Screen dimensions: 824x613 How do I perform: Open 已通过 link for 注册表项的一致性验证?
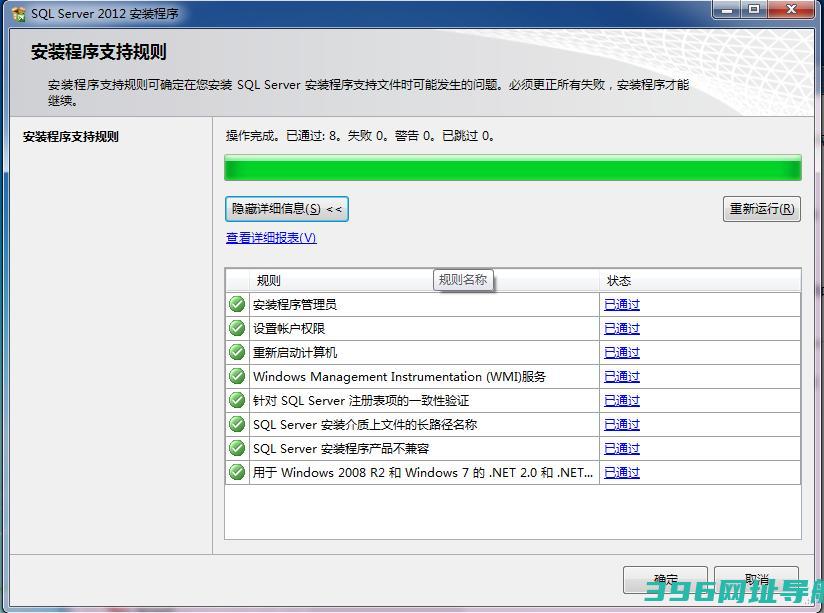click(x=622, y=401)
